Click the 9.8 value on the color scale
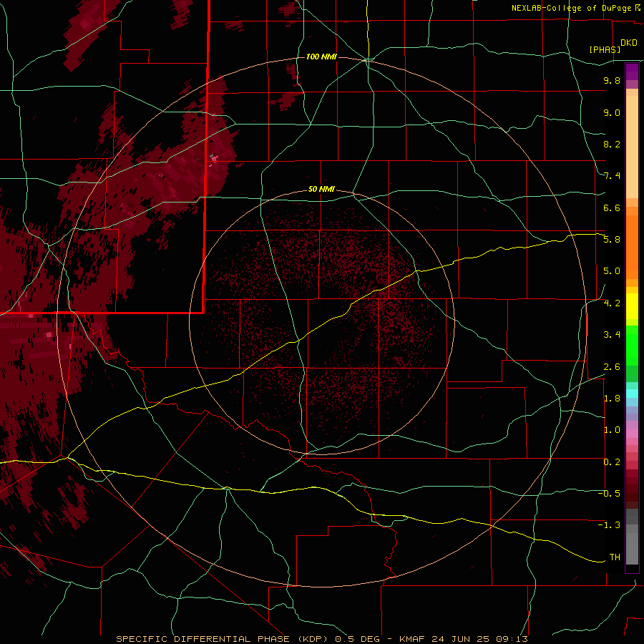 (612, 80)
